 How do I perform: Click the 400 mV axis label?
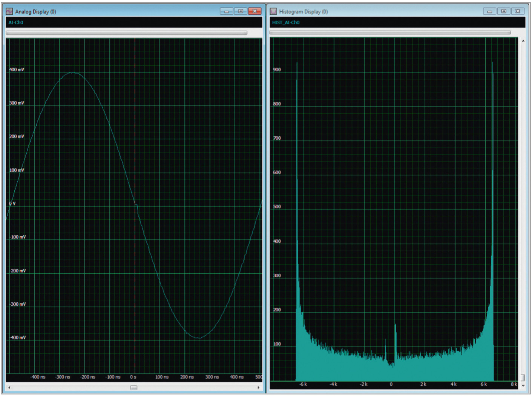pos(17,70)
